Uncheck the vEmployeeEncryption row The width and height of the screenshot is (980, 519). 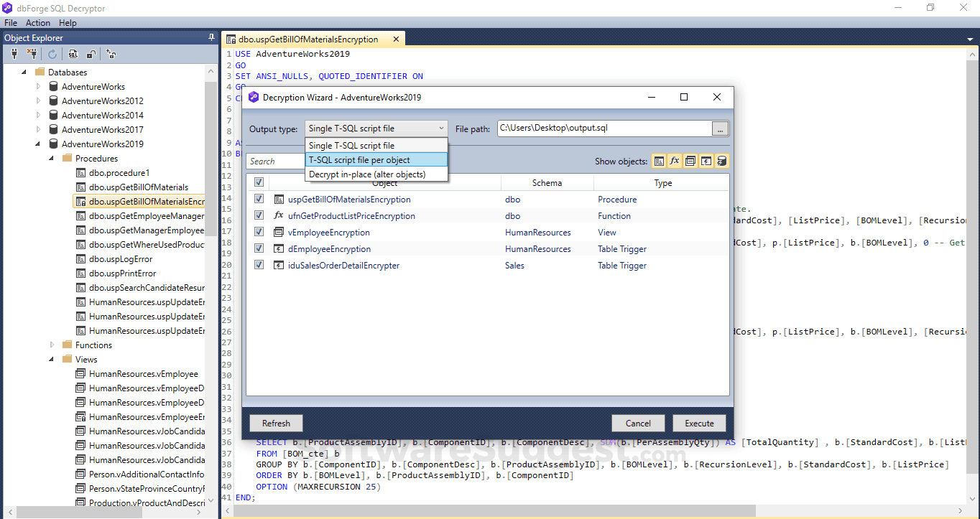click(259, 232)
